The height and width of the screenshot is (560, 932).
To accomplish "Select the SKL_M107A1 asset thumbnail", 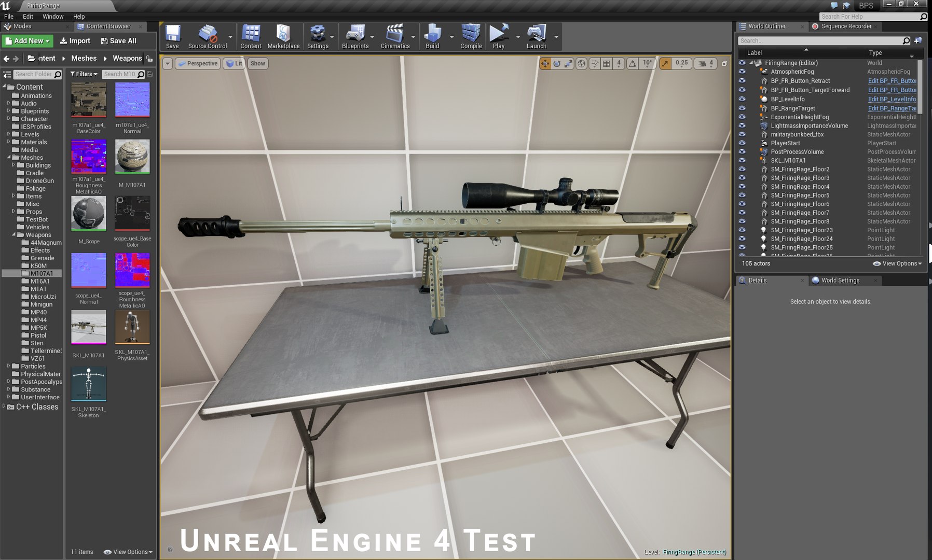I will tap(89, 327).
